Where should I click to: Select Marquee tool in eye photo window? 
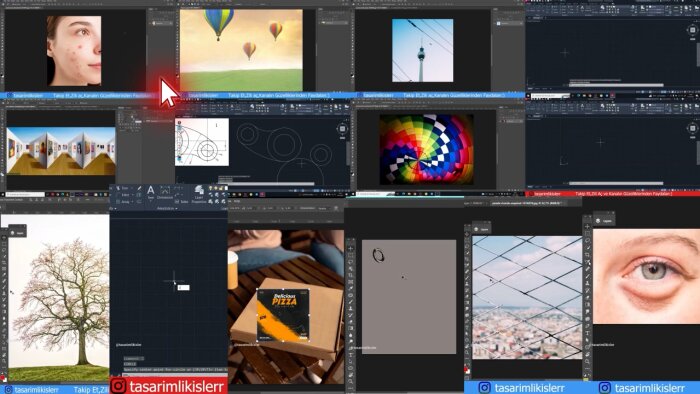point(587,233)
